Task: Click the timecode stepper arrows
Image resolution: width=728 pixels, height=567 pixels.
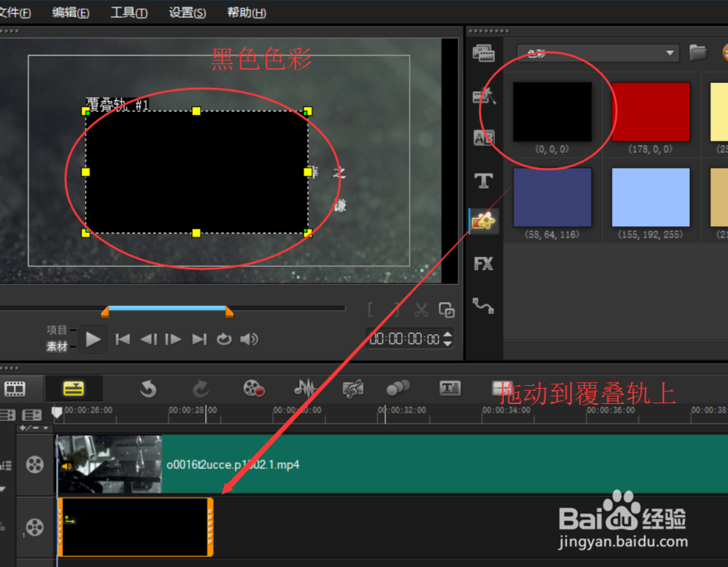Action: 448,339
